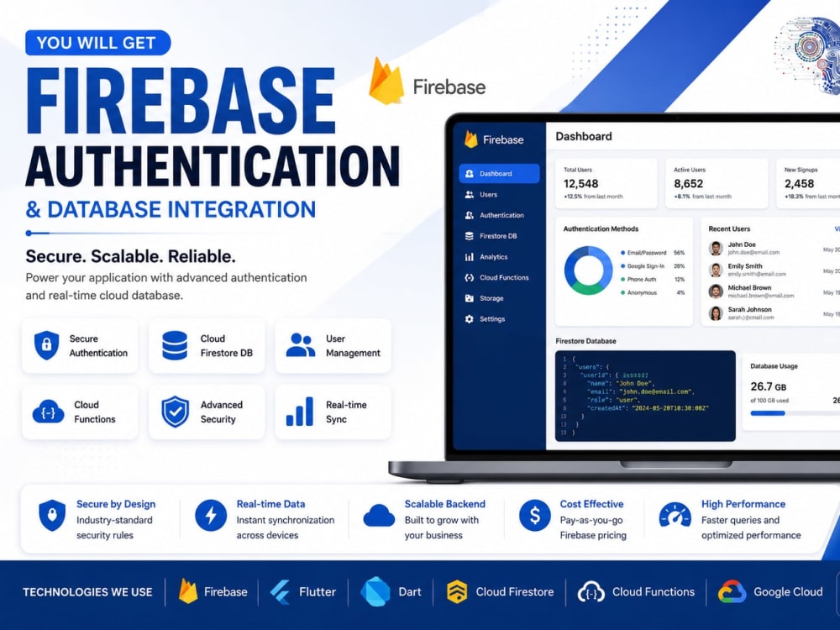This screenshot has width=840, height=630.
Task: Click the Firestore Database JSON code panel
Action: coord(645,396)
